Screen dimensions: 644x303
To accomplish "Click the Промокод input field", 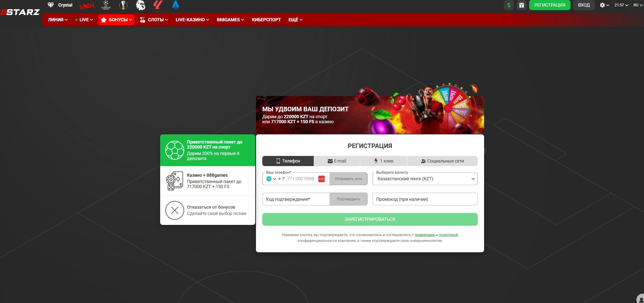I will pyautogui.click(x=425, y=199).
